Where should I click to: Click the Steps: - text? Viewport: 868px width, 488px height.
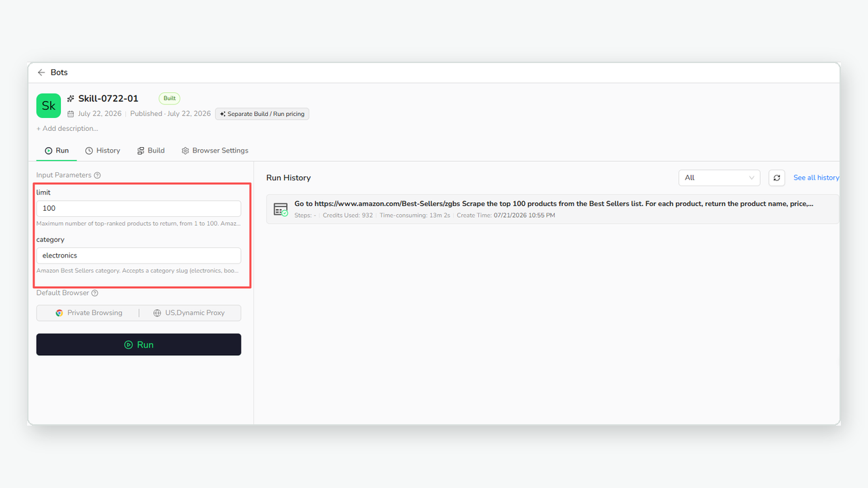click(x=305, y=216)
